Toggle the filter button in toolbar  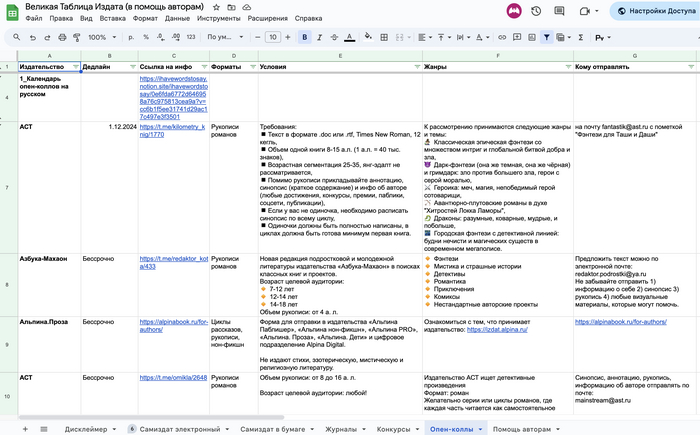(546, 38)
